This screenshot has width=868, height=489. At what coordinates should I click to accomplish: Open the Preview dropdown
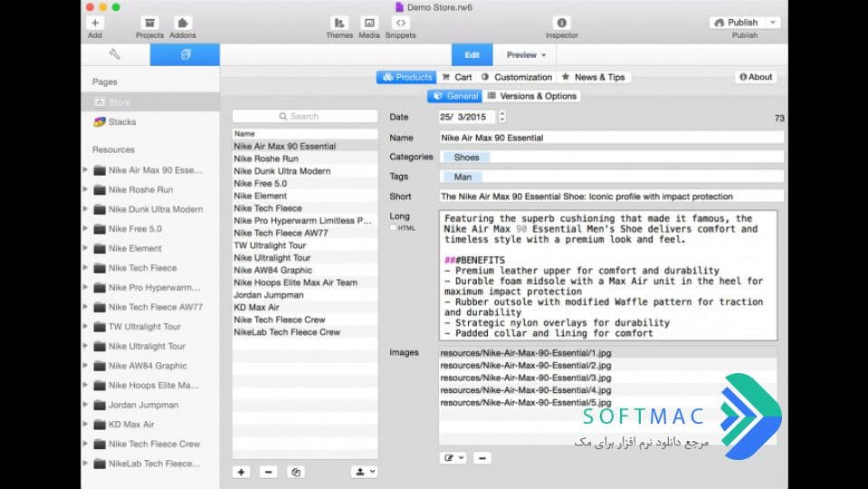pyautogui.click(x=526, y=55)
